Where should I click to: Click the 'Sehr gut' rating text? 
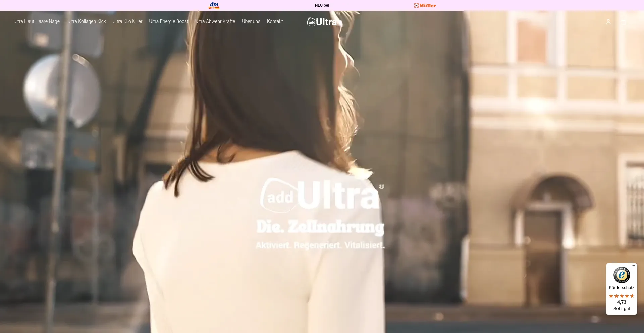pos(622,309)
